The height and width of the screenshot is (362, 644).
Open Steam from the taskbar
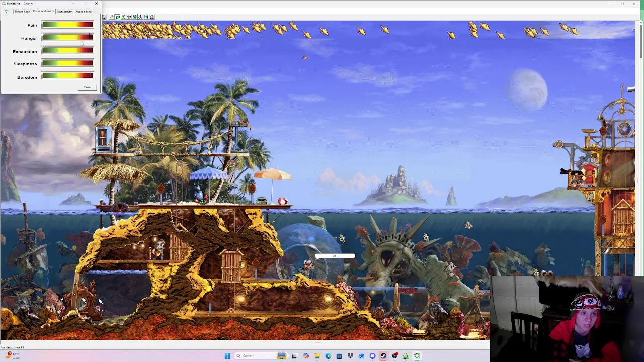383,356
